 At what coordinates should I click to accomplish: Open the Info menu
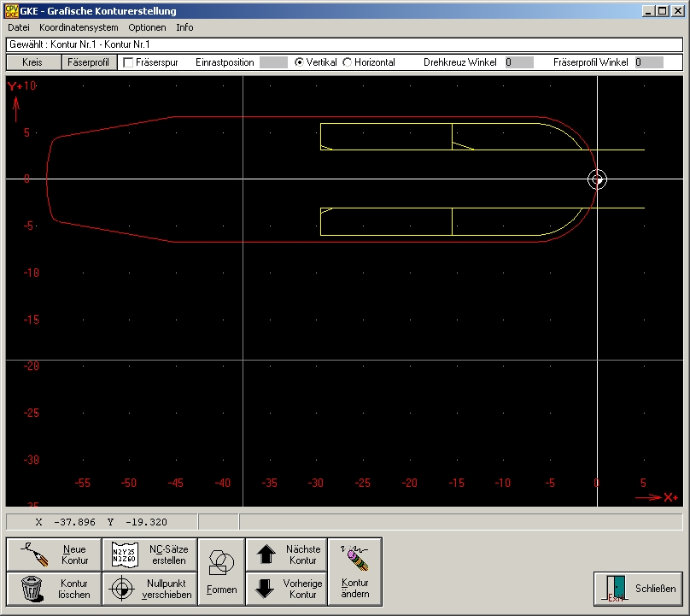coord(184,27)
